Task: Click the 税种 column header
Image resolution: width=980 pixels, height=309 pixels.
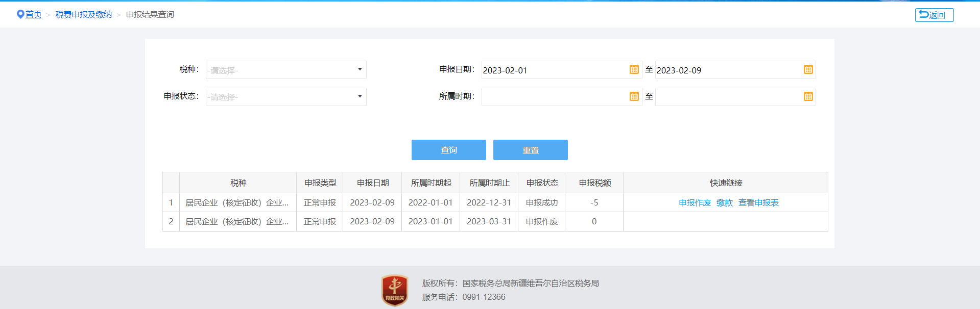Action: point(238,183)
